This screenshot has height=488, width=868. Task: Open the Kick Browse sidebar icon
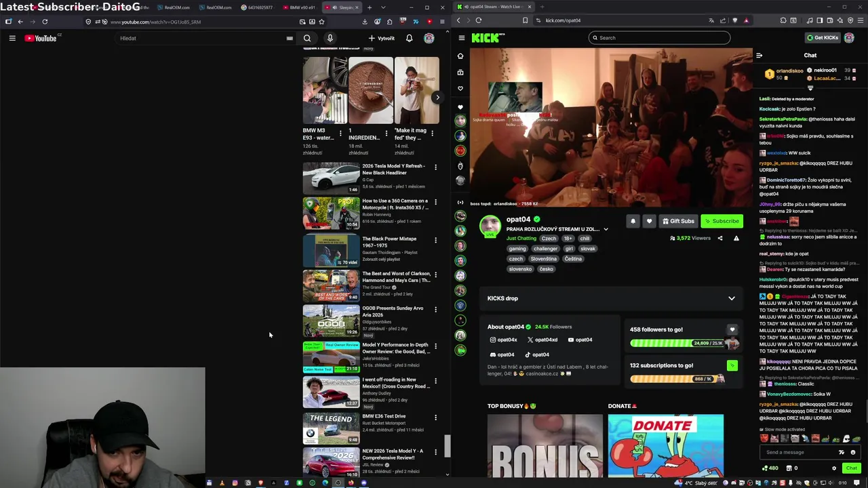tap(460, 73)
